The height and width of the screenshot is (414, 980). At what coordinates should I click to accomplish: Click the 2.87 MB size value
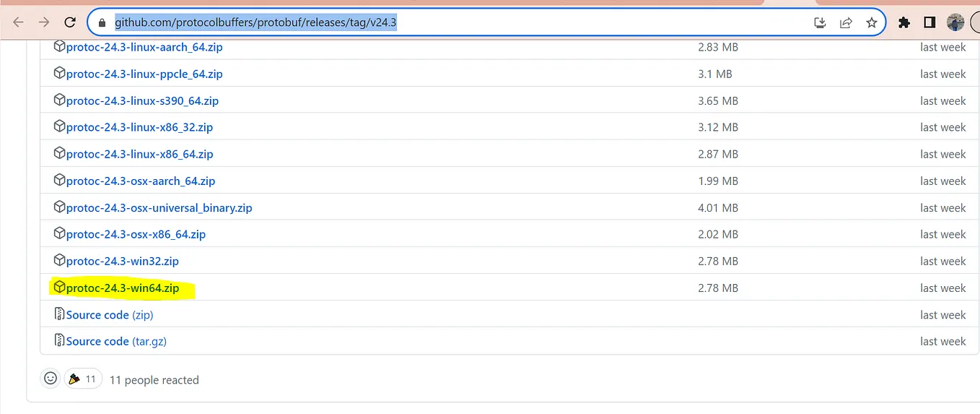click(x=718, y=154)
